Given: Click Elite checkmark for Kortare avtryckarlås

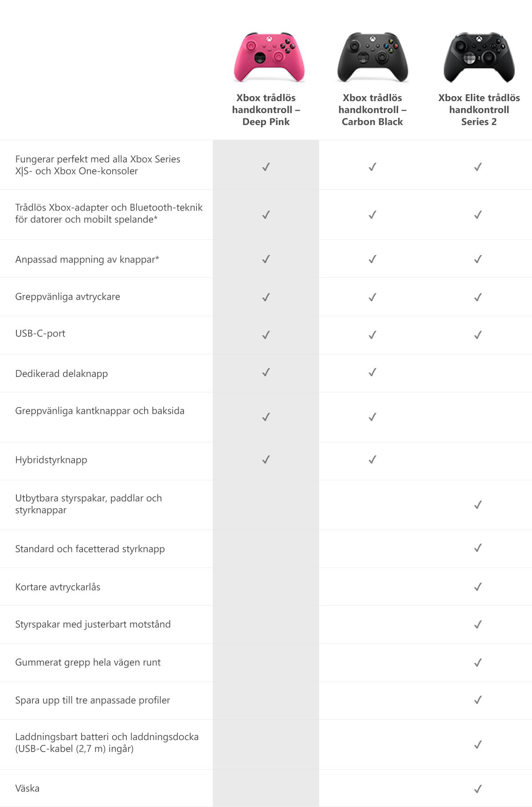Looking at the screenshot, I should coord(478,587).
